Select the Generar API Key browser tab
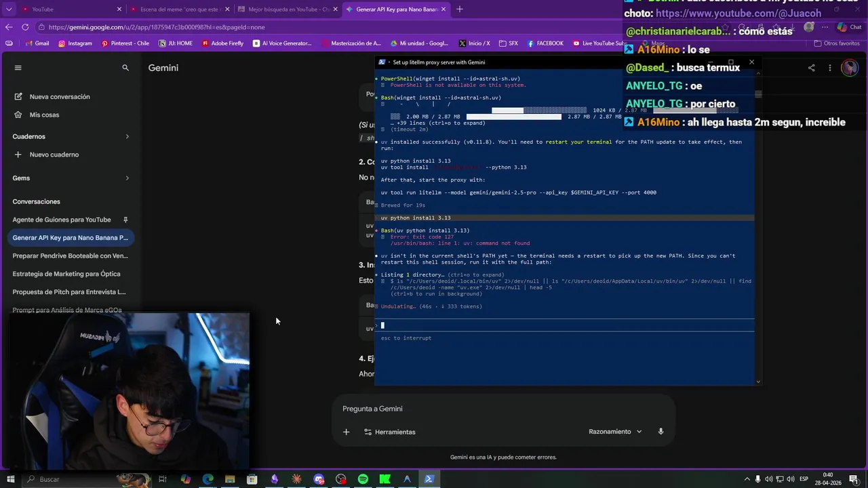The width and height of the screenshot is (868, 488). (x=395, y=9)
